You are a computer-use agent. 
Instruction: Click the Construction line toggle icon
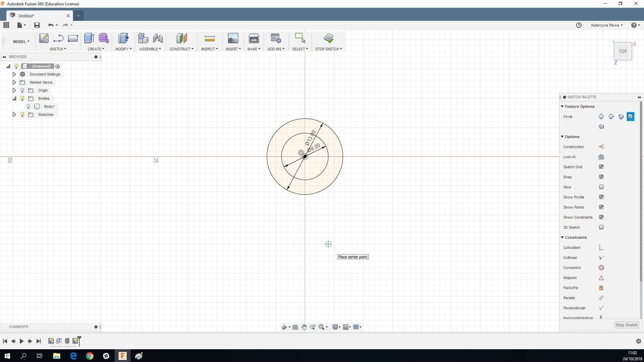(601, 147)
